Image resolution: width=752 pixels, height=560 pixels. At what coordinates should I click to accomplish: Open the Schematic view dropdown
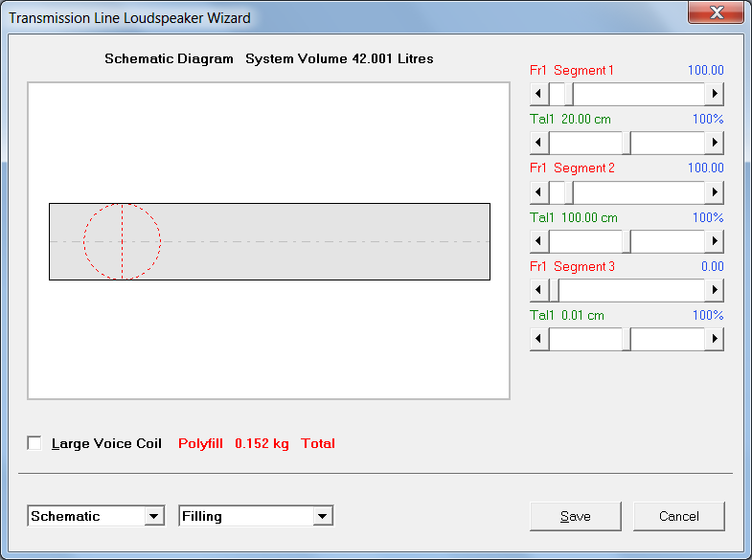[x=154, y=516]
